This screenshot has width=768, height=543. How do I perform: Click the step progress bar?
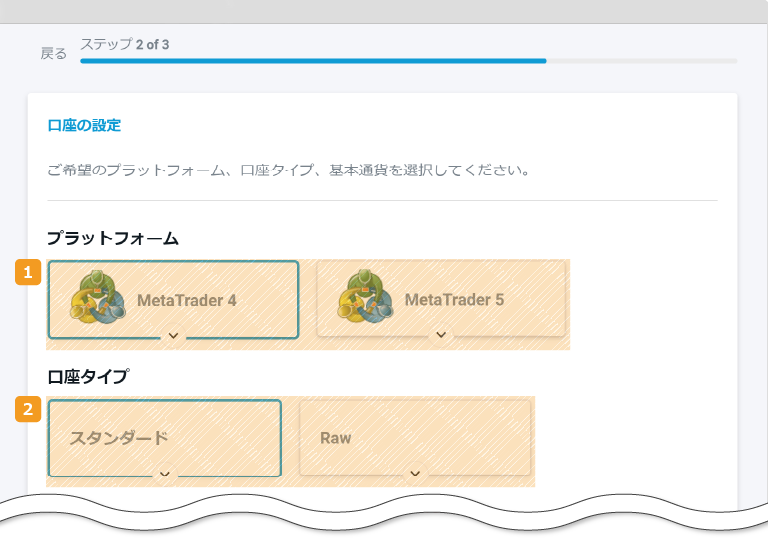pyautogui.click(x=408, y=61)
